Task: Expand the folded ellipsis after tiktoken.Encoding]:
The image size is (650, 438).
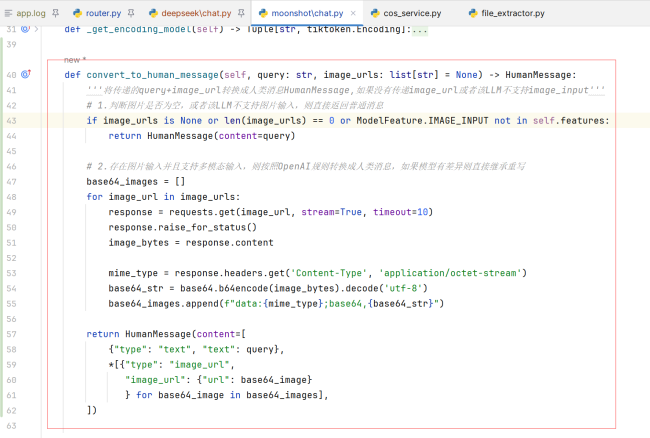Action: 420,29
